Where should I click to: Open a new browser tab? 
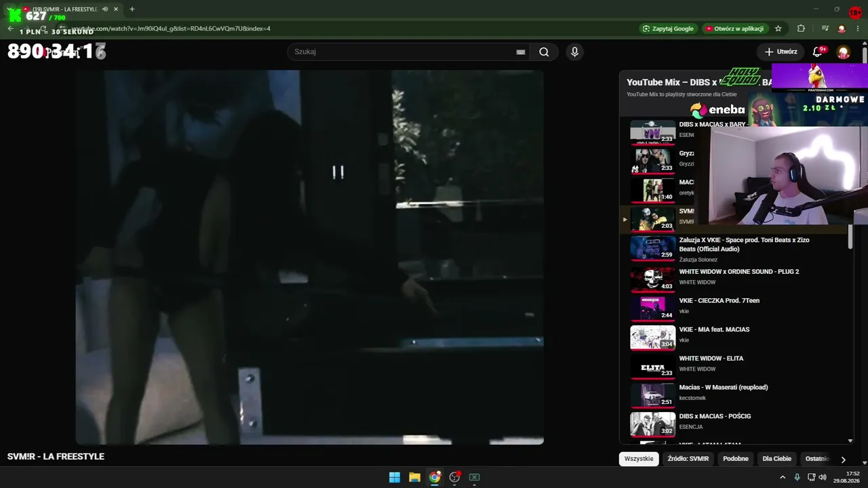pyautogui.click(x=132, y=9)
